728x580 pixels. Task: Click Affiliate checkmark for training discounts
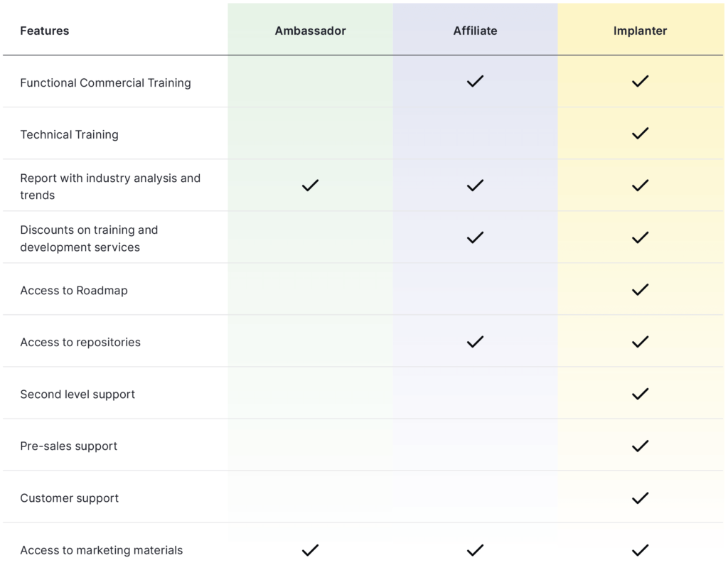tap(475, 237)
